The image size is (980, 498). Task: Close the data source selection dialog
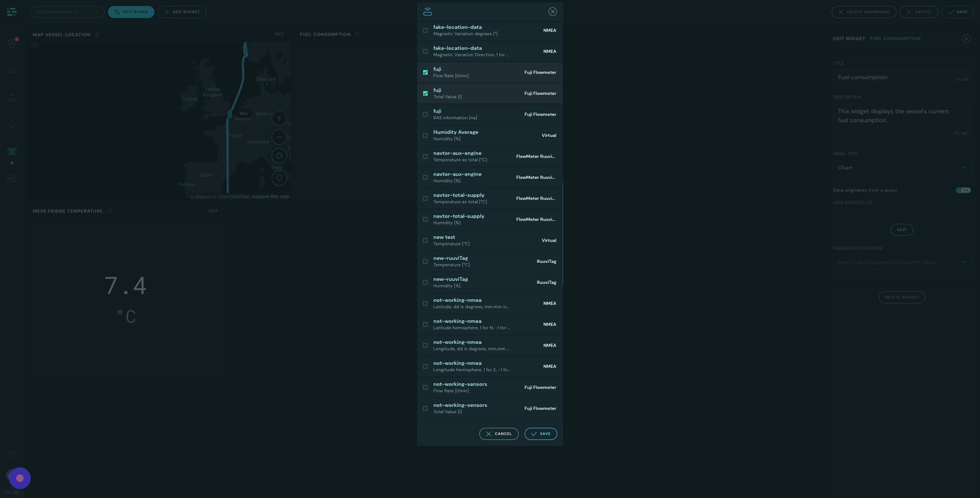(x=552, y=12)
